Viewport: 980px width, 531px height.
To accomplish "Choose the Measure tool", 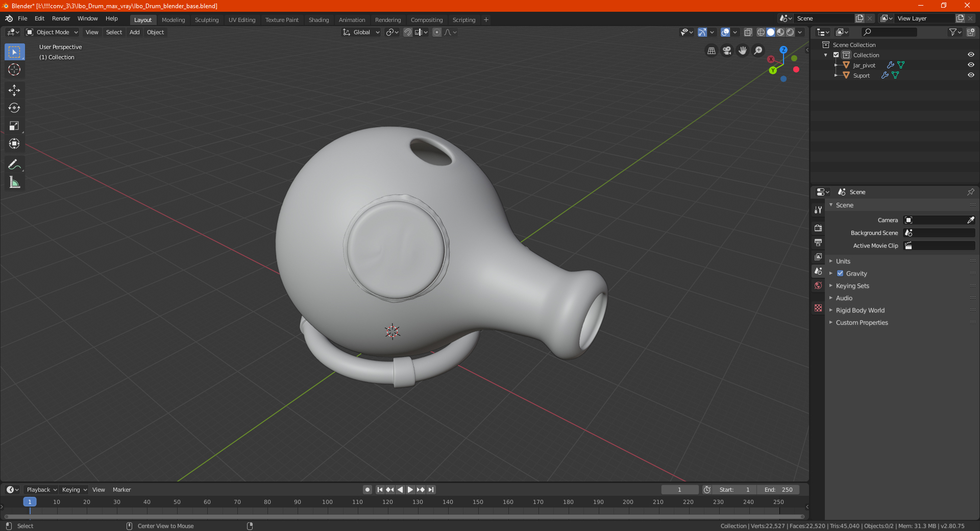I will pos(14,182).
